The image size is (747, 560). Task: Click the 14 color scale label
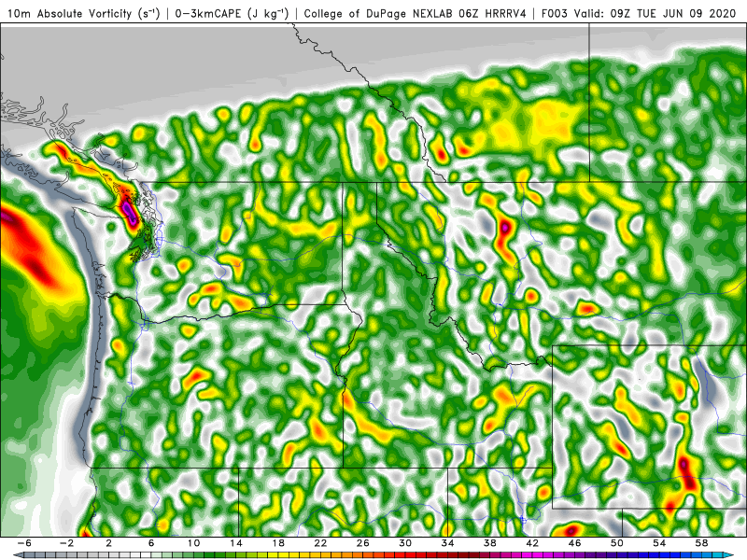pyautogui.click(x=236, y=543)
